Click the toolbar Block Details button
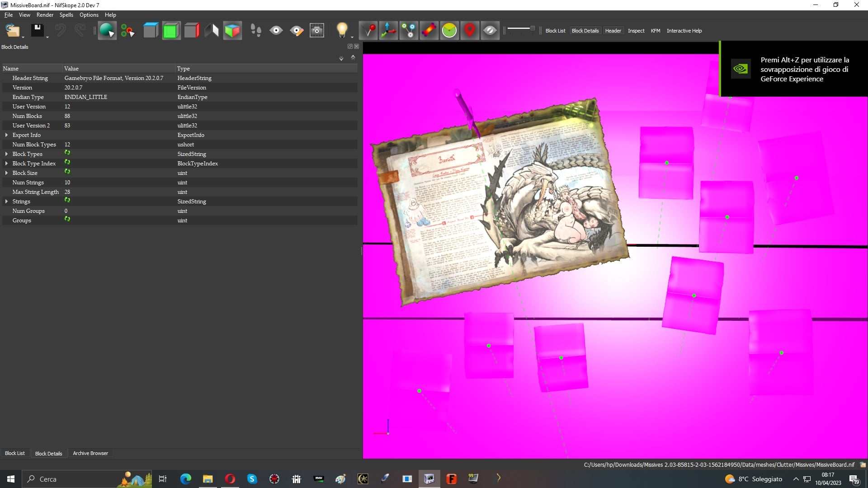 (x=585, y=31)
